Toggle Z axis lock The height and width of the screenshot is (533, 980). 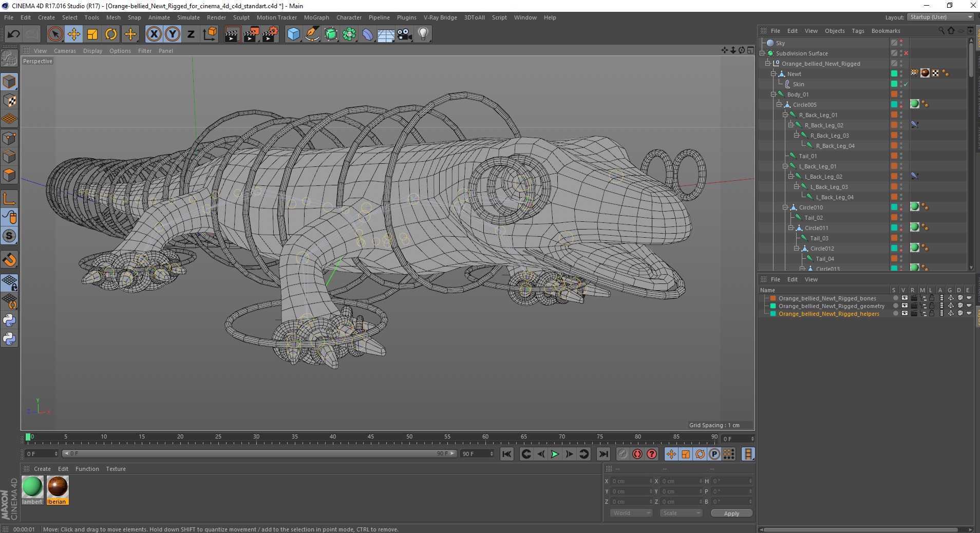(x=191, y=34)
